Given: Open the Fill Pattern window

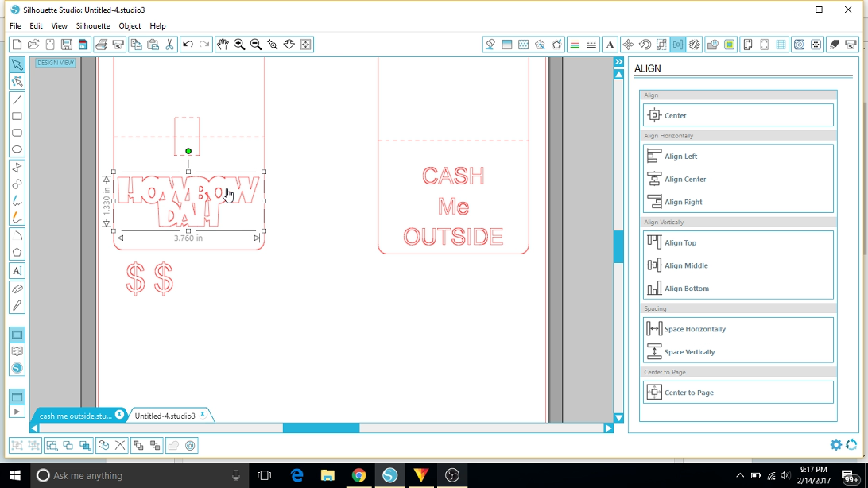Looking at the screenshot, I should point(523,45).
